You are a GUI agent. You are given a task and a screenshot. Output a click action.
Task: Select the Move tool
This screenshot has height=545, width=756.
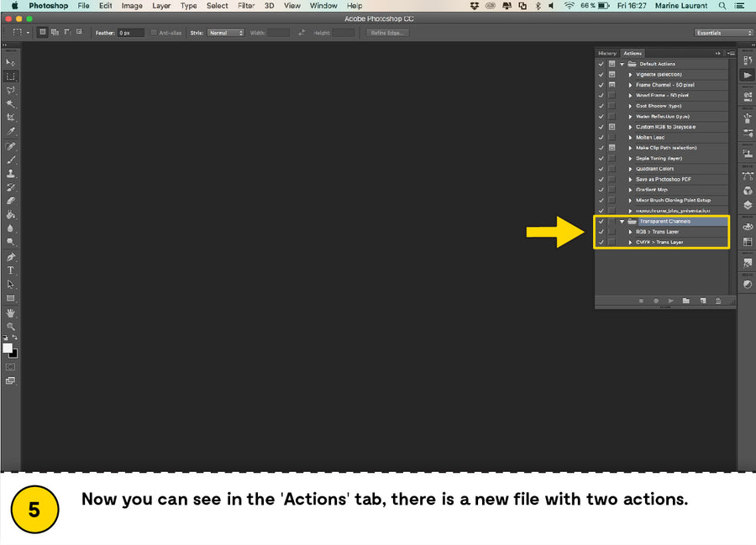[x=11, y=62]
